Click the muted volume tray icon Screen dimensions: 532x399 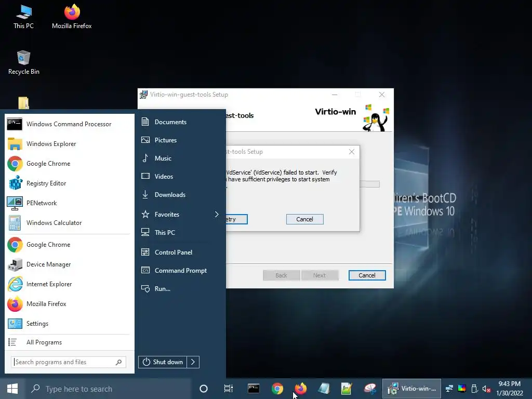pyautogui.click(x=486, y=389)
